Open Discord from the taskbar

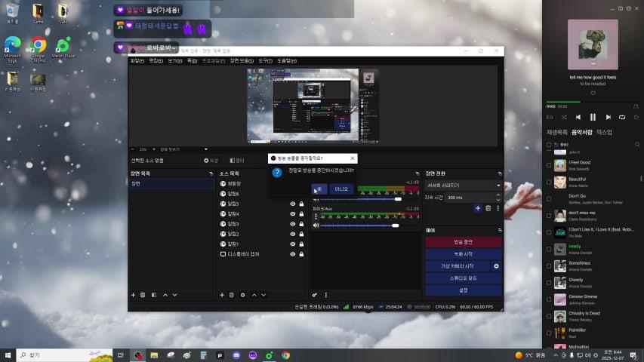tap(236, 355)
